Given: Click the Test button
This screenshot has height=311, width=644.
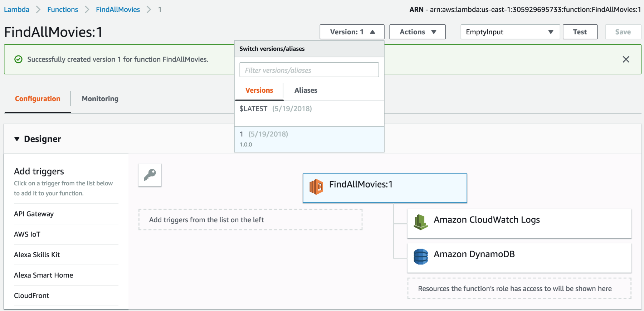Looking at the screenshot, I should click(x=580, y=32).
